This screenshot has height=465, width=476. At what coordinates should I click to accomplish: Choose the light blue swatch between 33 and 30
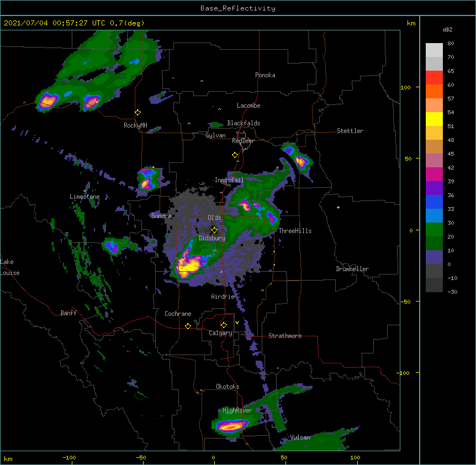click(434, 216)
